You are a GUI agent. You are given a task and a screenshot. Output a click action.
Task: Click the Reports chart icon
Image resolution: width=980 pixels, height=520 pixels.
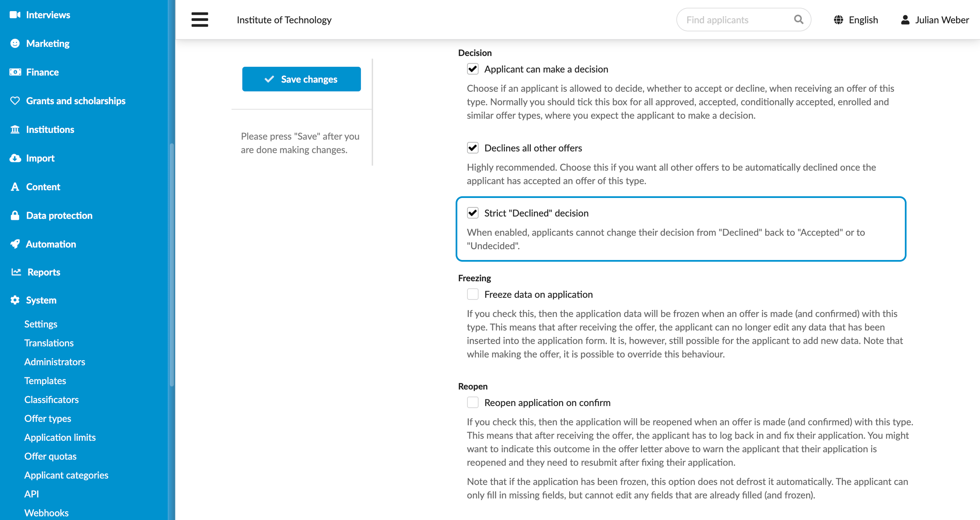pyautogui.click(x=16, y=272)
